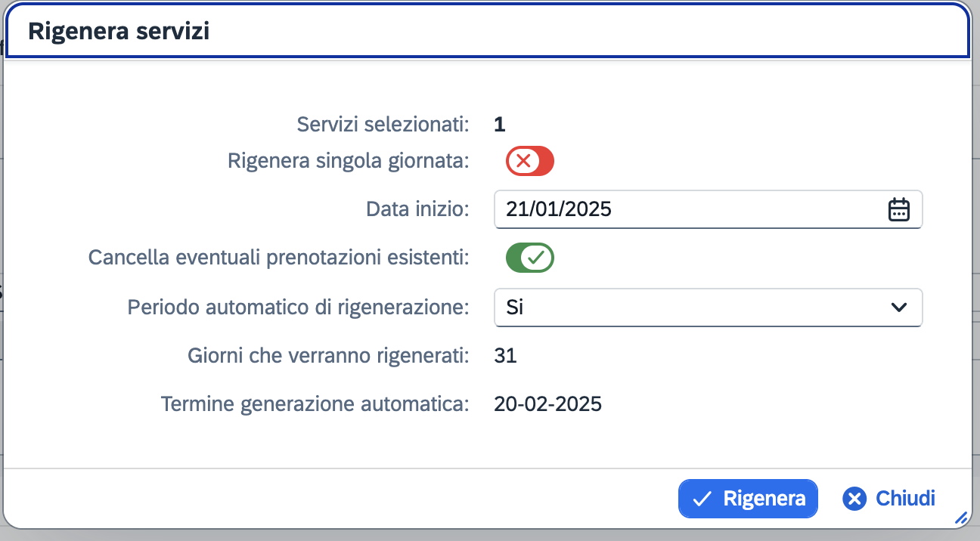Click the checkmark icon on Rigenera
Screen dimensions: 980x541
click(x=702, y=499)
